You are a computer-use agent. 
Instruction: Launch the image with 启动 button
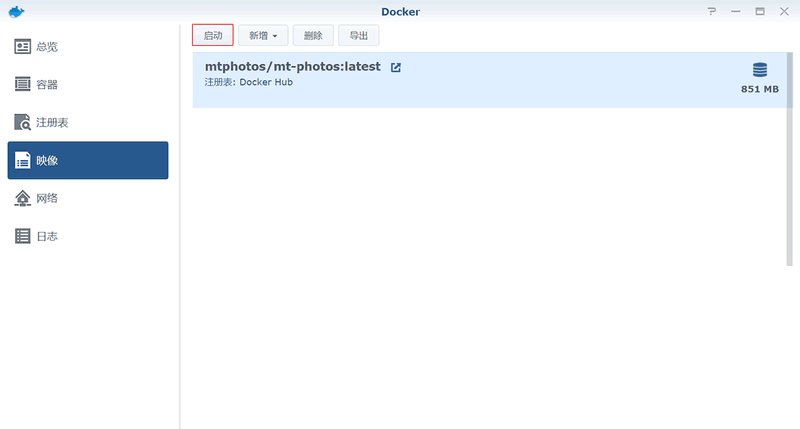(213, 35)
